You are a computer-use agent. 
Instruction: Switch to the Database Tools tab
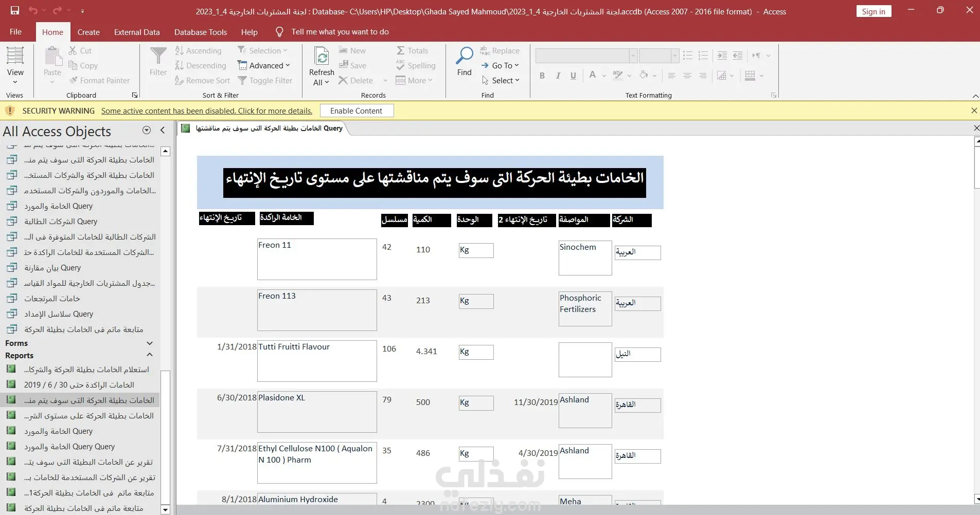pyautogui.click(x=201, y=32)
